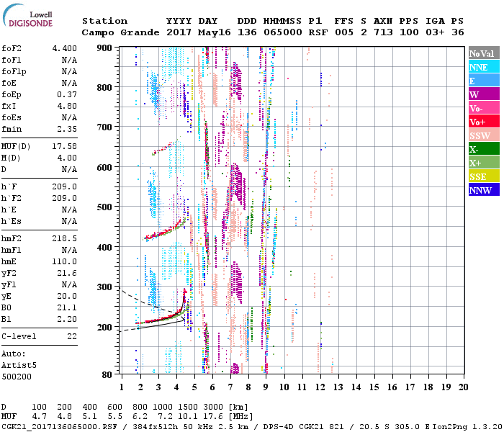The image size is (504, 432).
Task: Click the W direction legend swatch
Action: [483, 94]
